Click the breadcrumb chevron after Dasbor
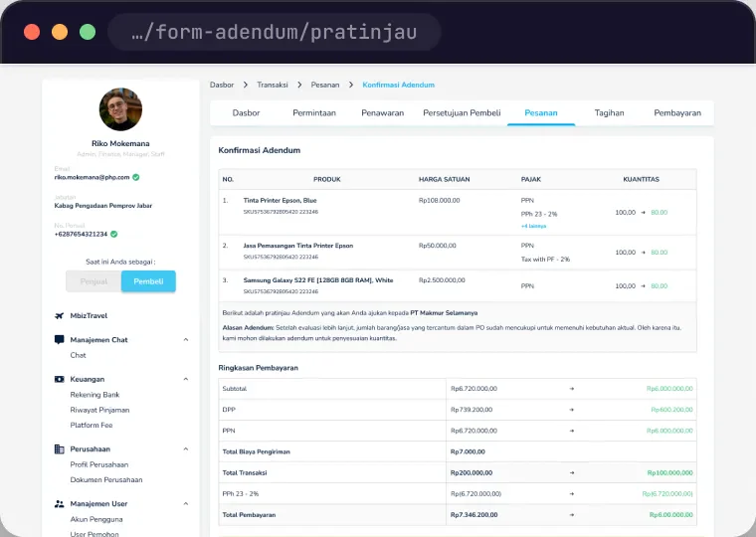The width and height of the screenshot is (756, 537). click(x=246, y=85)
